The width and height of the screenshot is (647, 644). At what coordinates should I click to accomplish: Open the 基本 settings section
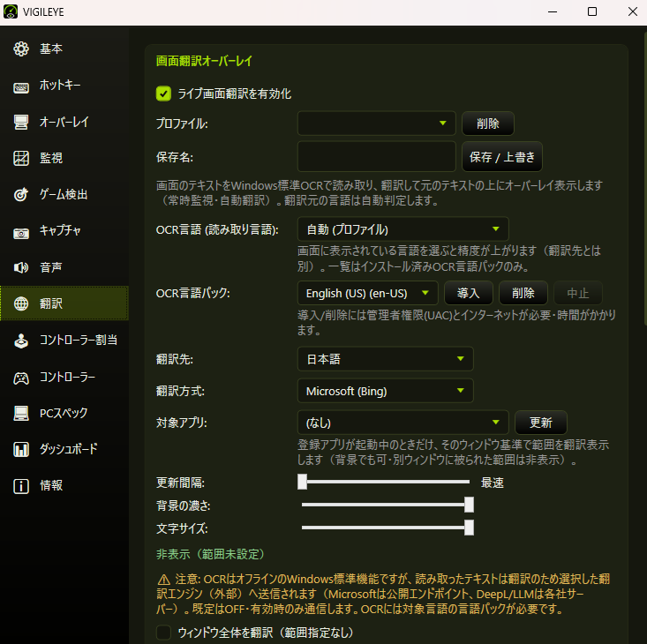pos(64,49)
